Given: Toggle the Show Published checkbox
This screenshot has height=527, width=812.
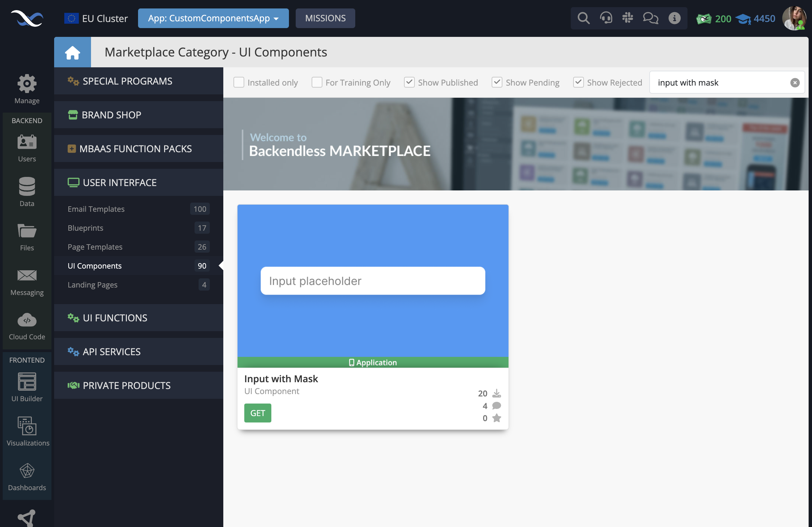Looking at the screenshot, I should (x=409, y=82).
